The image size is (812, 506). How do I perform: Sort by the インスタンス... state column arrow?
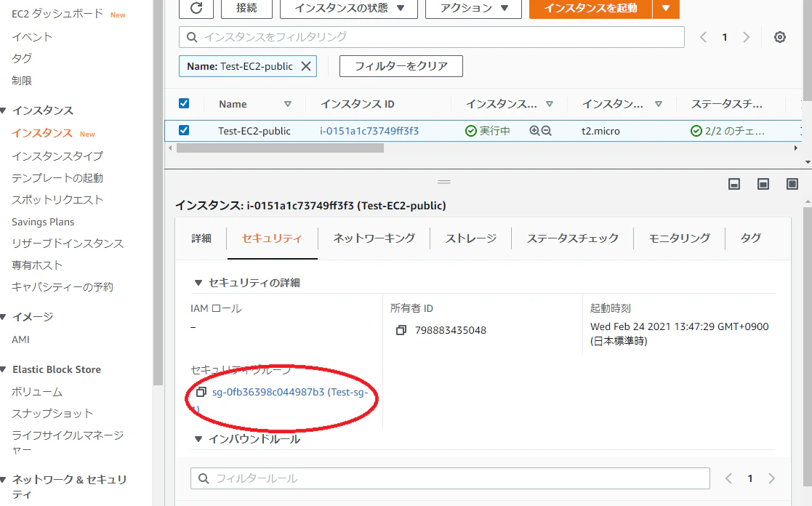pos(550,104)
